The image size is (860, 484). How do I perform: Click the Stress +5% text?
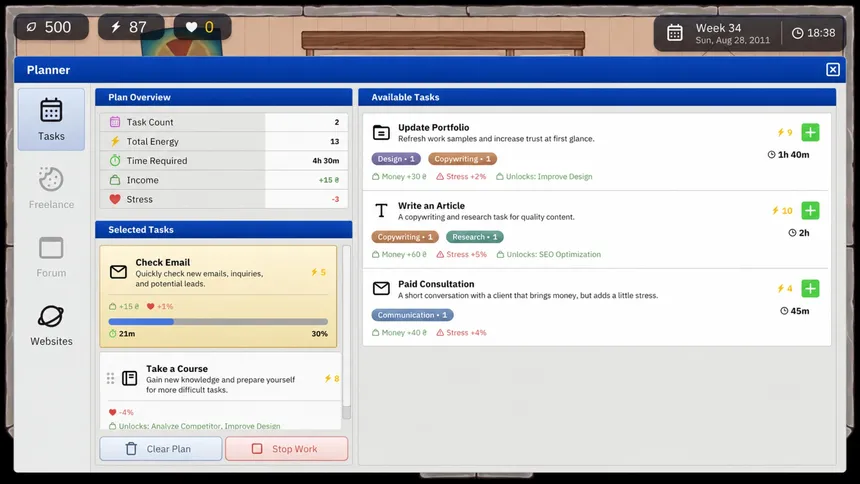466,254
